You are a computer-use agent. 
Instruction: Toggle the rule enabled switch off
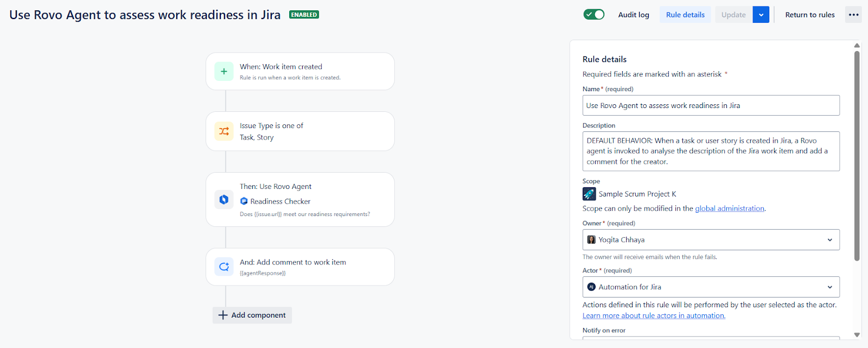594,15
